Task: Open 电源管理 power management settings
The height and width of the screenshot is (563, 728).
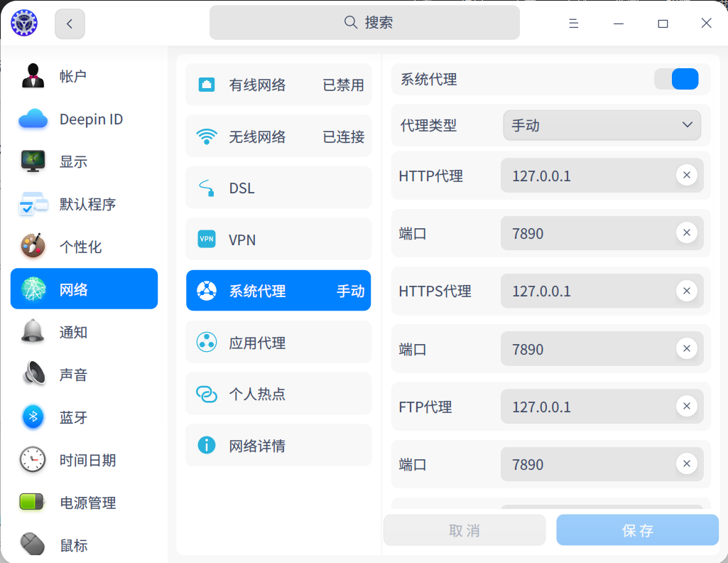Action: 84,503
